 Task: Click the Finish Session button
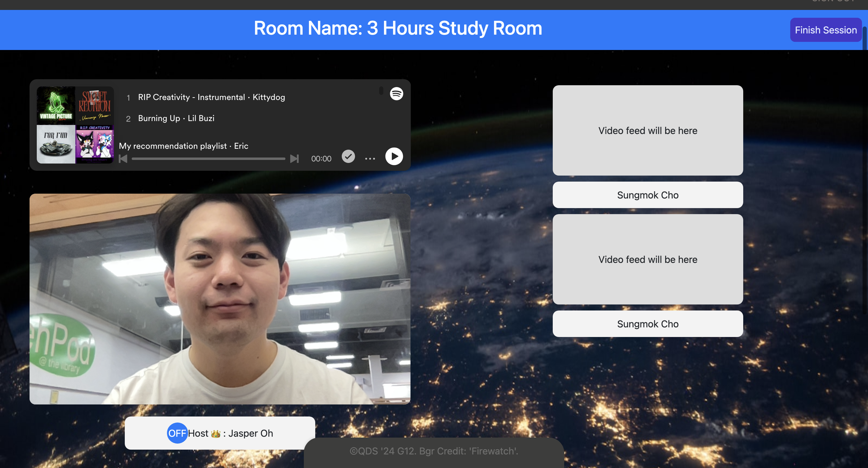coord(826,30)
